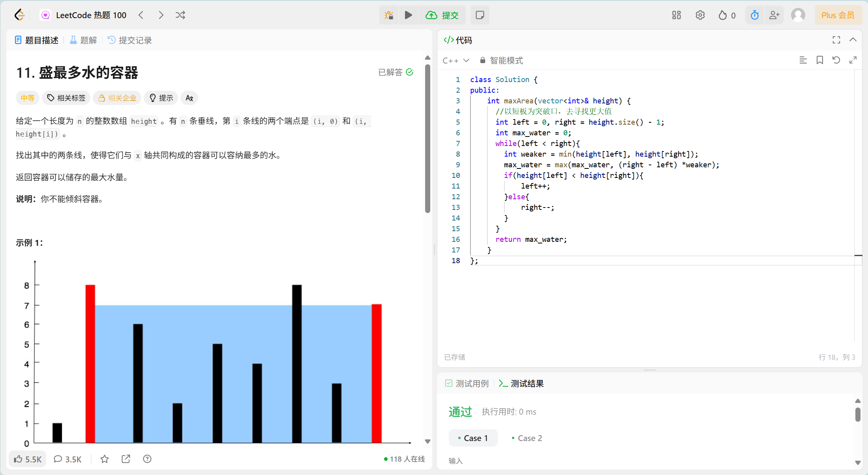
Task: Share the problem link icon
Action: (126, 459)
